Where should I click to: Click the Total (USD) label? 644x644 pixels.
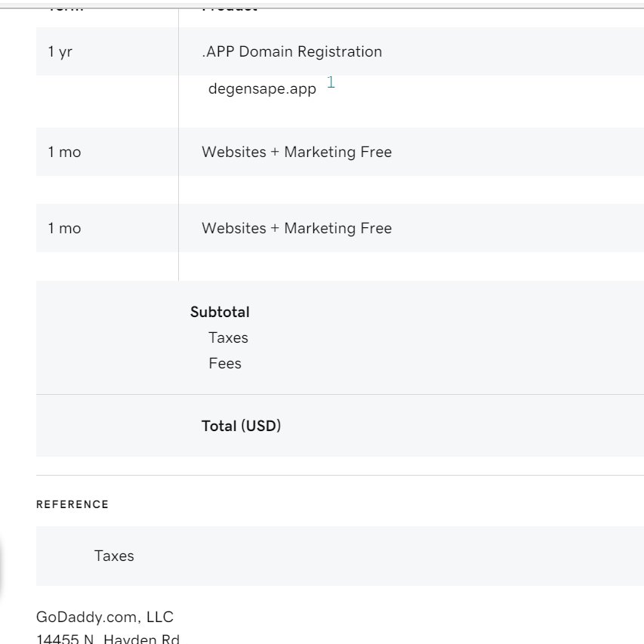(241, 426)
